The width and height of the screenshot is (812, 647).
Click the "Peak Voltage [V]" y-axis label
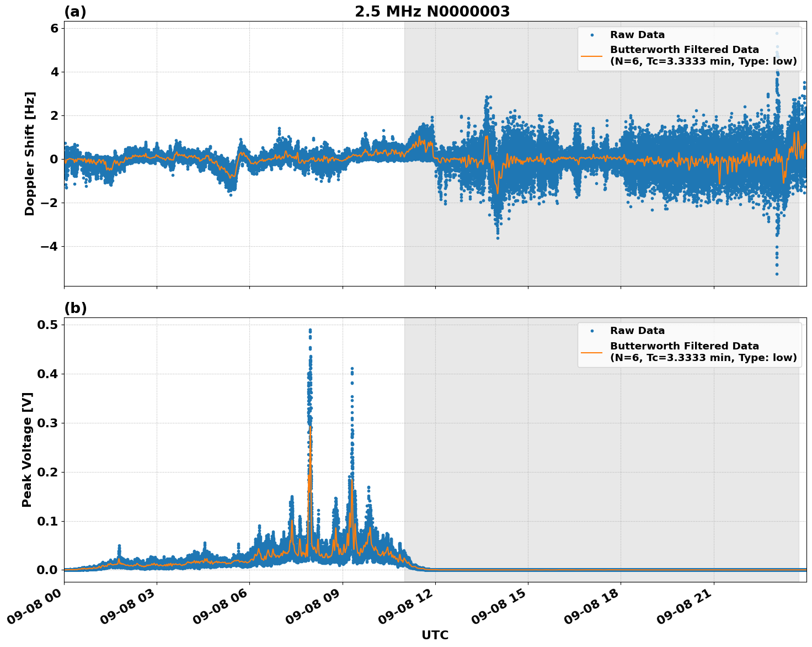(x=27, y=449)
